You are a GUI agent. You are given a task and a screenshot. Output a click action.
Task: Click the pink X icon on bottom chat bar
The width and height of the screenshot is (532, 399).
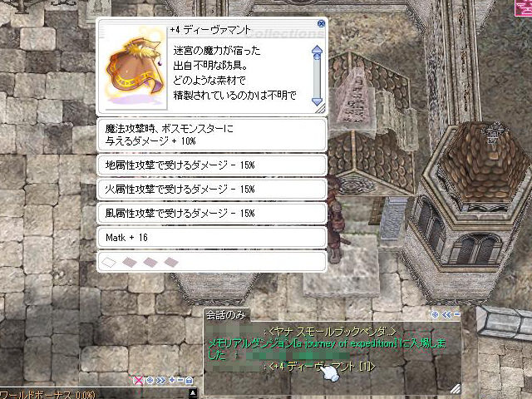139,381
